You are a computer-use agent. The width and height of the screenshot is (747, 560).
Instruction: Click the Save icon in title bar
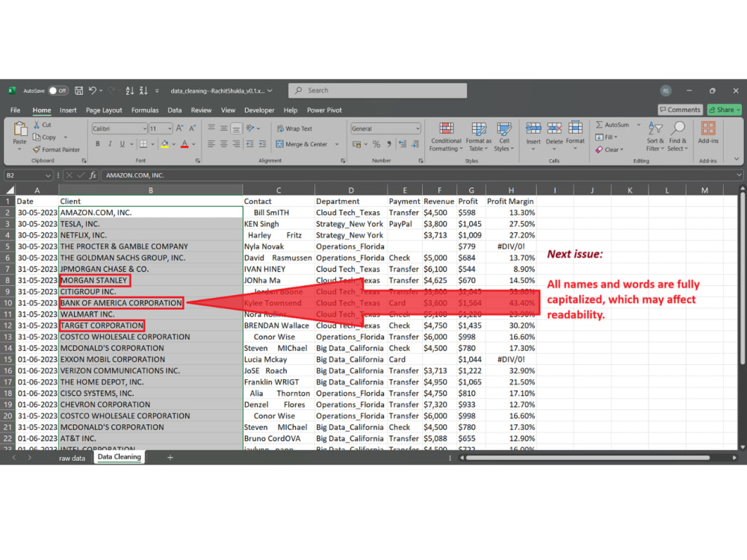click(x=79, y=90)
